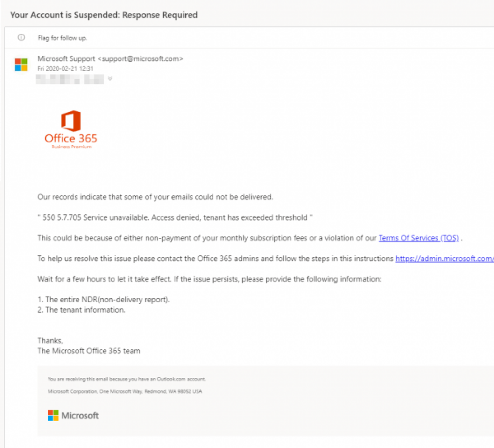494x448 pixels.
Task: Click the timestamp Fri 2020-02-21 12:31
Action: click(65, 69)
